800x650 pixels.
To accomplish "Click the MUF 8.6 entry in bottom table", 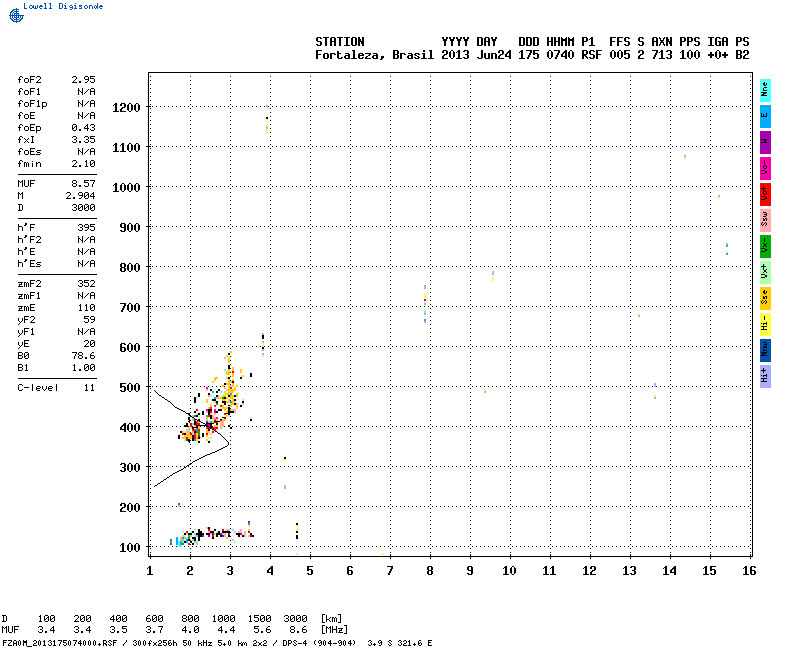I will 298,630.
